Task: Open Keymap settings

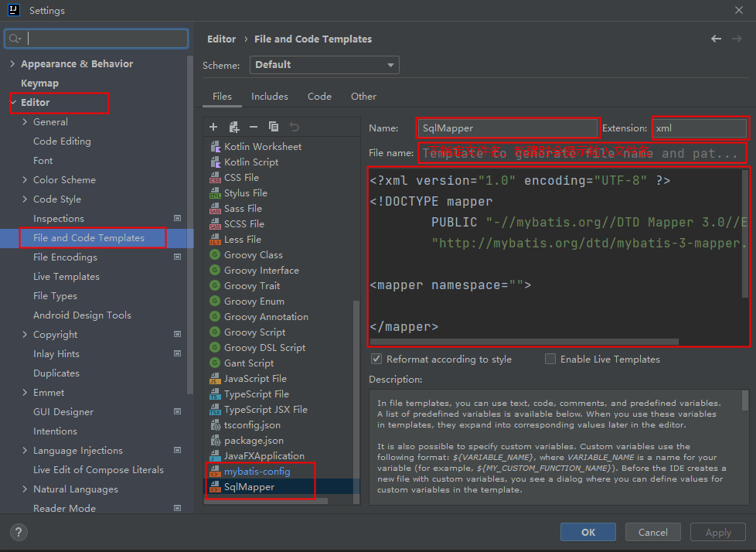Action: (39, 83)
